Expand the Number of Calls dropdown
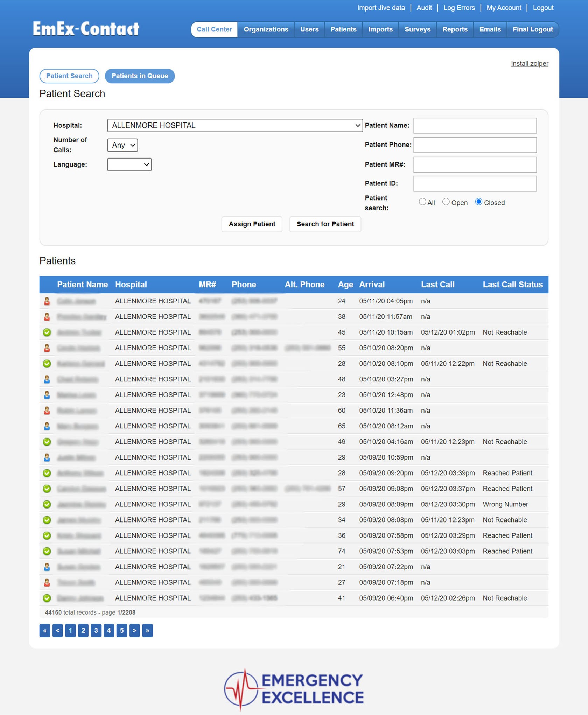This screenshot has width=588, height=715. tap(122, 145)
